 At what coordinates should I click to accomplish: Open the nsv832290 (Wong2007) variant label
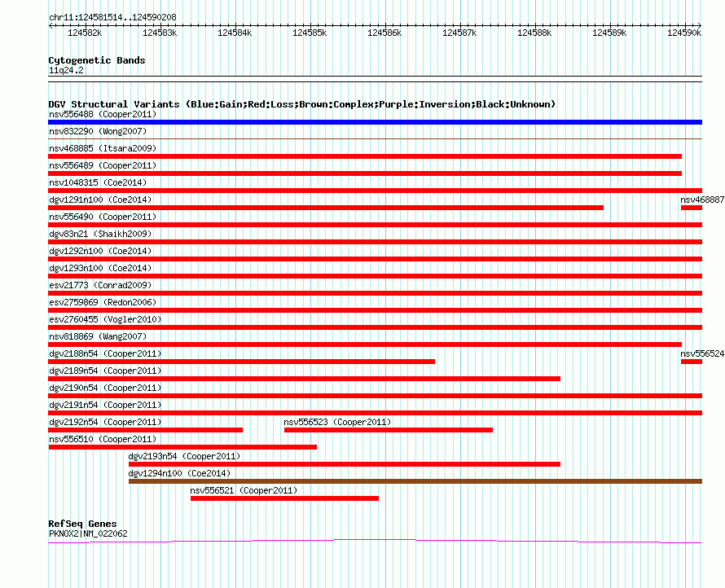(x=98, y=131)
